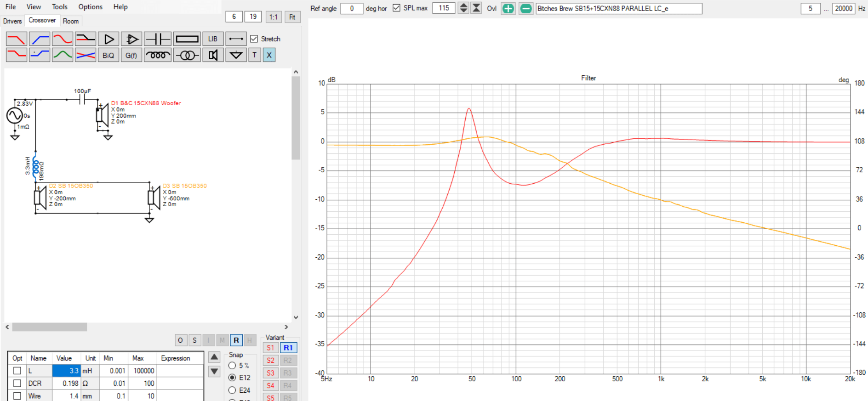Select the E12 snap option
The height and width of the screenshot is (401, 868).
(x=232, y=378)
